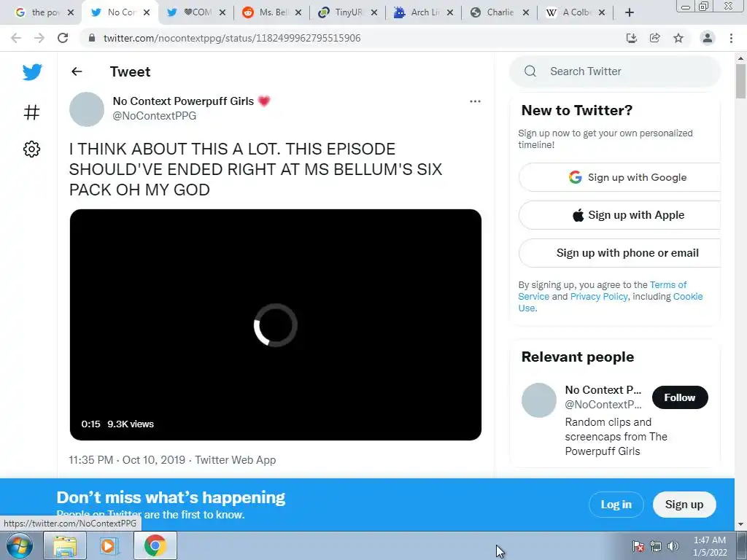Click the share page icon in the address bar
The height and width of the screenshot is (560, 747).
point(655,38)
